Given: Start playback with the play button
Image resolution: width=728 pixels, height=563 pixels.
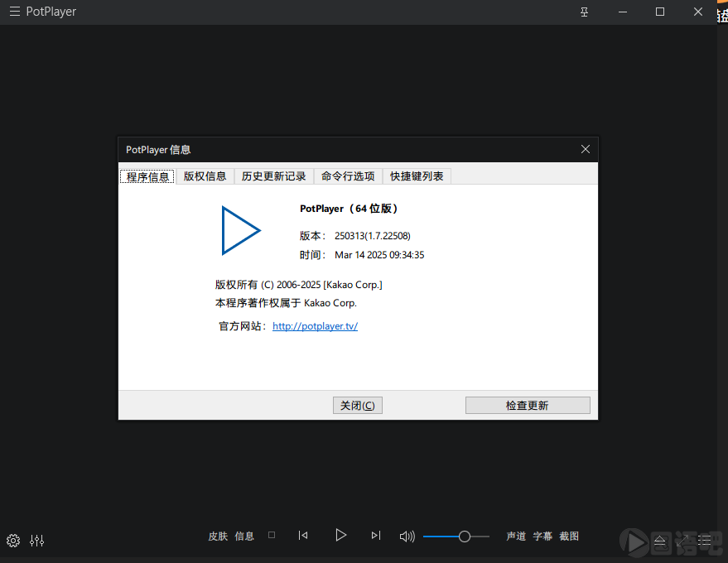Looking at the screenshot, I should click(x=340, y=536).
